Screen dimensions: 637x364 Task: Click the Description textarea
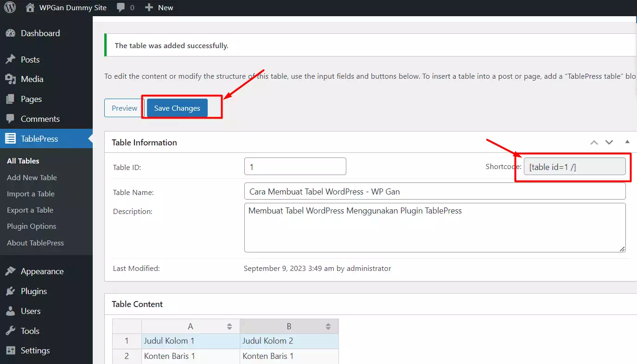click(x=435, y=227)
